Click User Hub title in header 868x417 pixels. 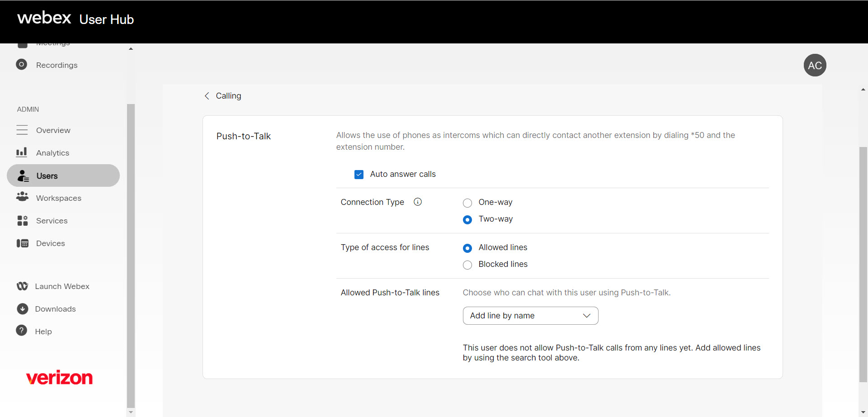pyautogui.click(x=107, y=19)
